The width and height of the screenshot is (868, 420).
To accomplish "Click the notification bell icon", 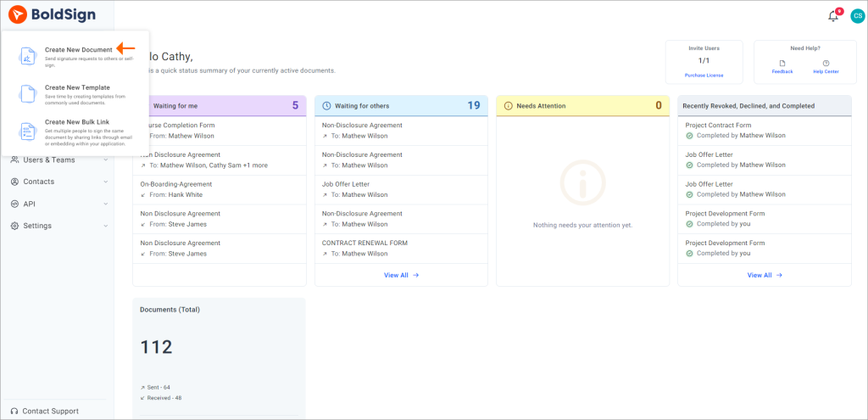I will coord(832,16).
